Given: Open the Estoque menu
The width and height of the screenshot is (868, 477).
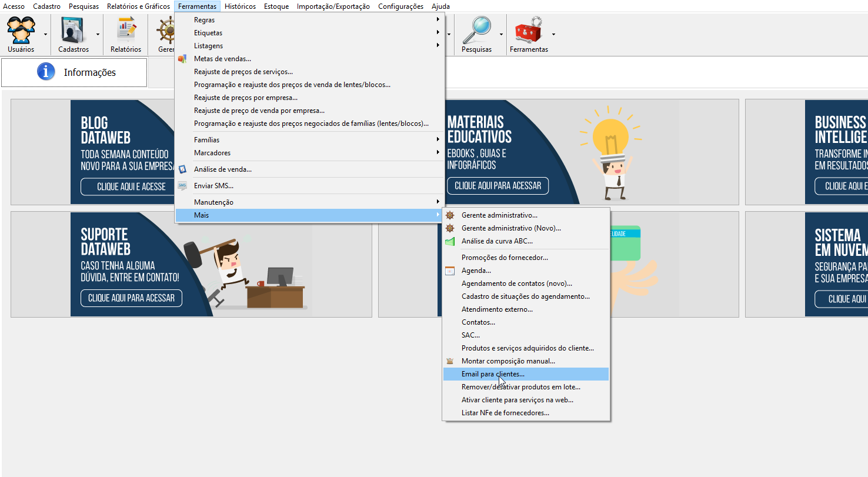Looking at the screenshot, I should [276, 6].
